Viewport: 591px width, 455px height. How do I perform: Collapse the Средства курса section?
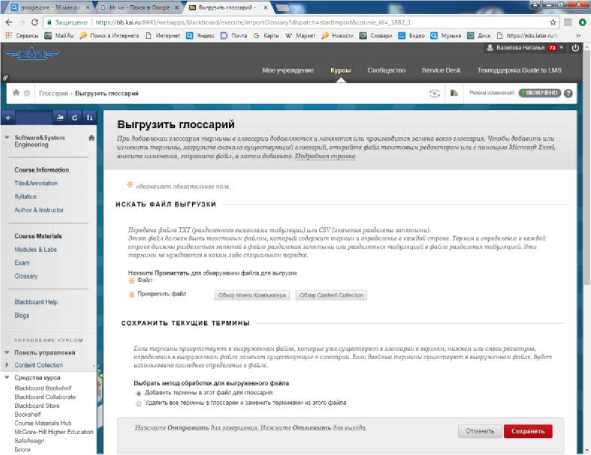point(7,377)
